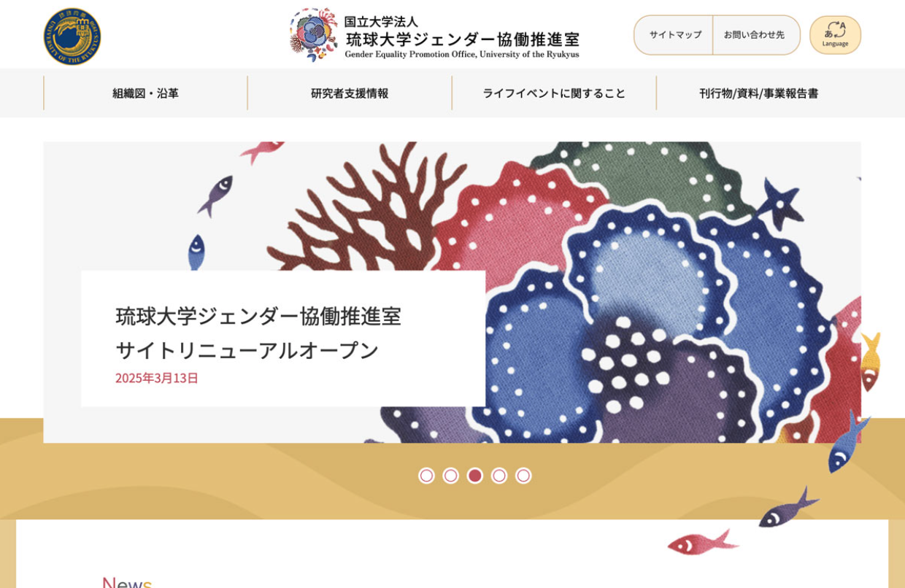Select the second slide indicator dot

coord(451,476)
